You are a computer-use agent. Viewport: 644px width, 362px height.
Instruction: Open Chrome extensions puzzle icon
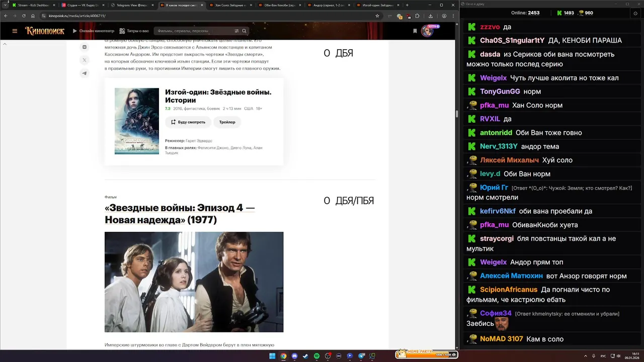click(x=417, y=16)
